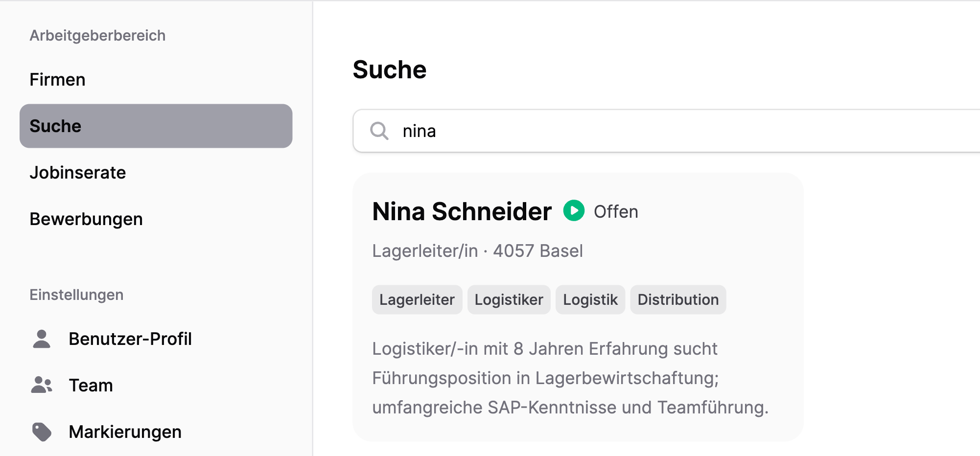Screen dimensions: 980x456
Task: Click the Offen status label
Action: tap(615, 211)
